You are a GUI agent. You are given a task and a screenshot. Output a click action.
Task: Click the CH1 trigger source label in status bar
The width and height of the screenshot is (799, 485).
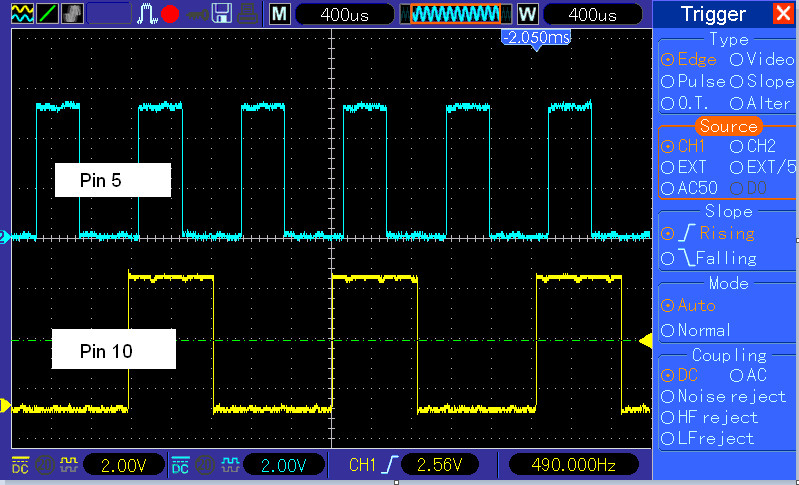[362, 465]
